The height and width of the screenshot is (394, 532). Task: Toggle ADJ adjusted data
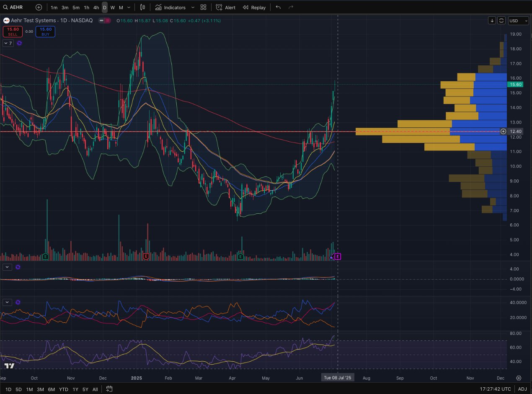tap(522, 389)
